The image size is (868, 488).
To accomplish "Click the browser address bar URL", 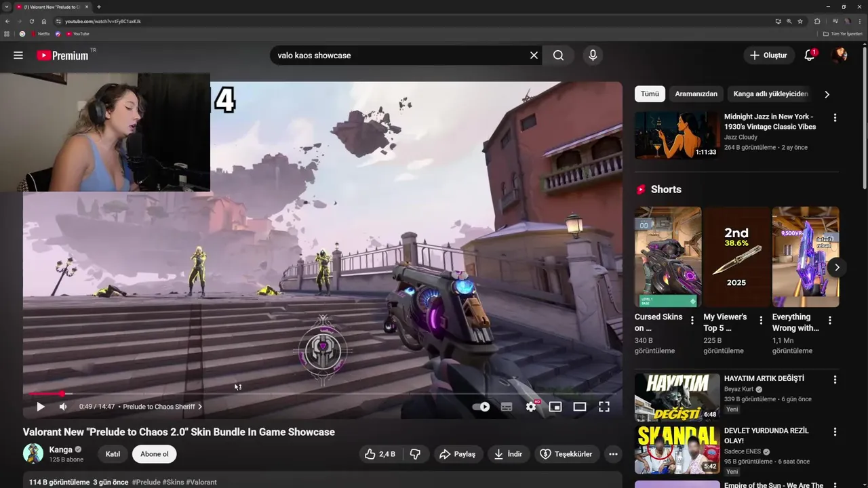I will click(x=103, y=21).
